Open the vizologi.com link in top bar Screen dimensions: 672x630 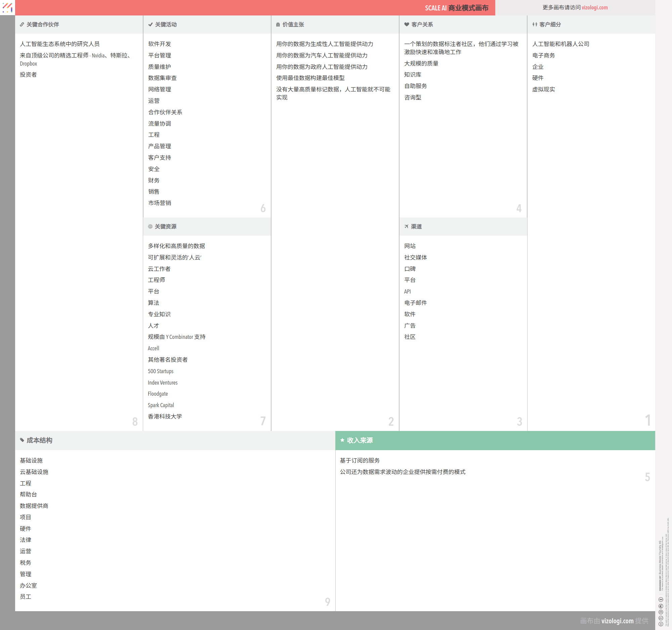click(x=594, y=7)
